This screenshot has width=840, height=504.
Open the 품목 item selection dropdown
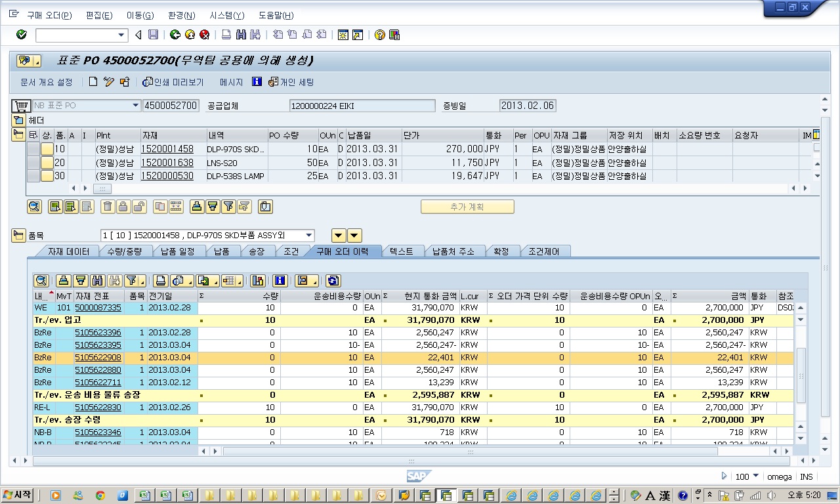309,236
